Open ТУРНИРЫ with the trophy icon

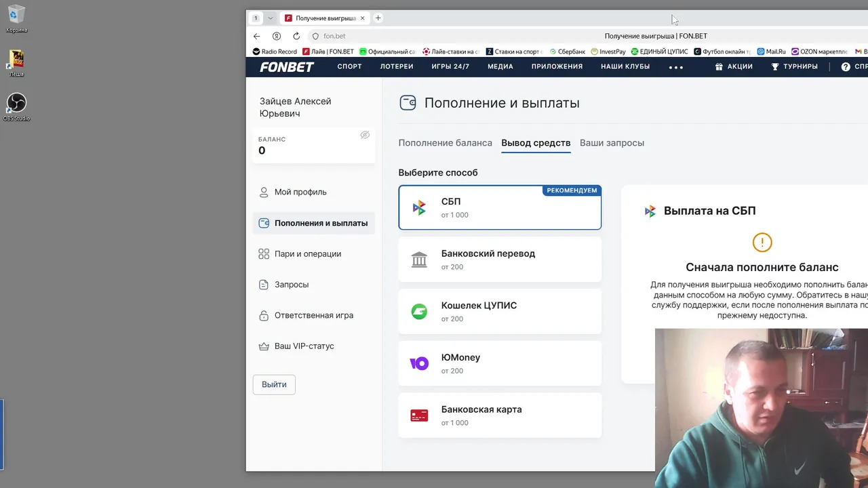tap(794, 66)
